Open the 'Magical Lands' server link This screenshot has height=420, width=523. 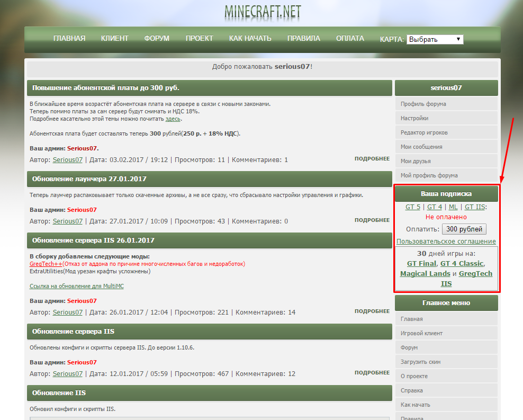[x=425, y=273]
